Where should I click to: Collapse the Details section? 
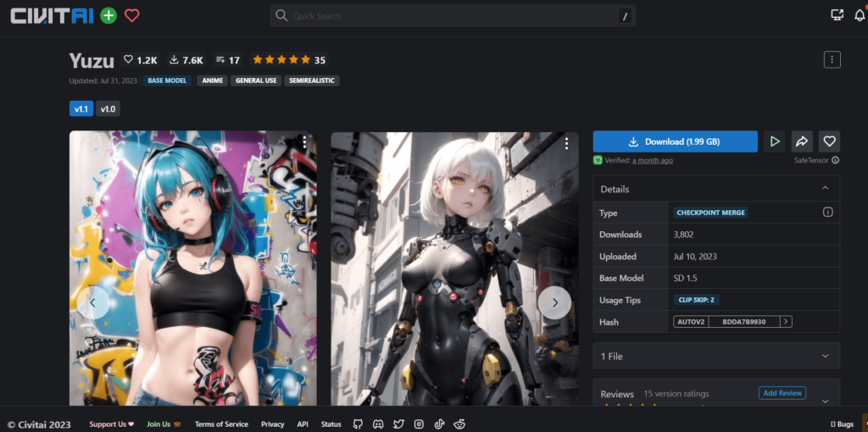pos(825,188)
